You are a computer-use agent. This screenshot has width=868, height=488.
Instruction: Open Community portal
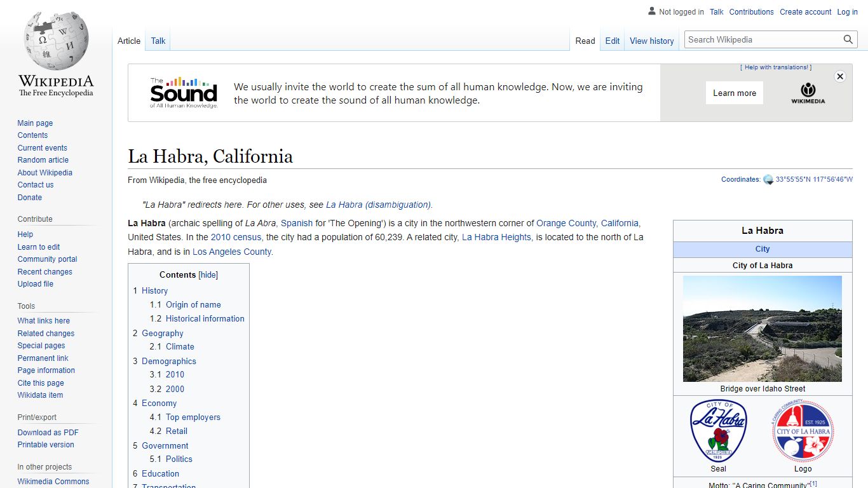47,259
